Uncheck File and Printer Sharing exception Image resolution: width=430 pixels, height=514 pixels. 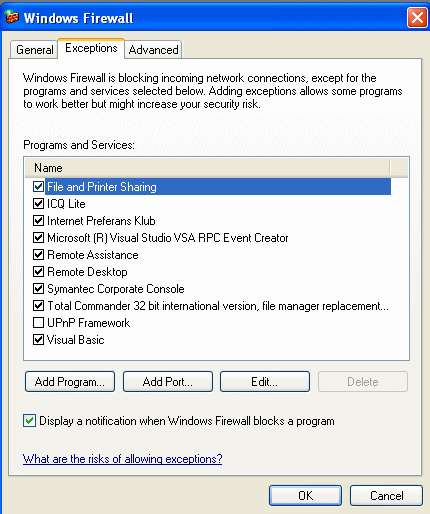coord(38,186)
